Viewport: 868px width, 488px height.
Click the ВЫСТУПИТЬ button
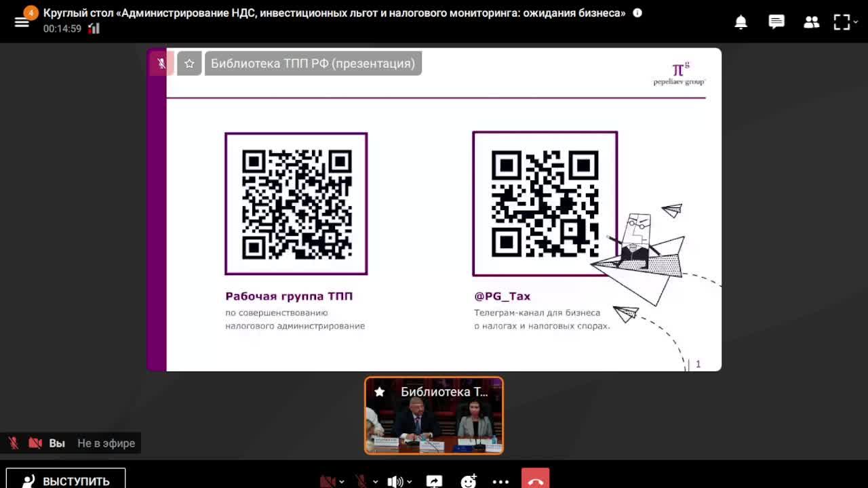[x=66, y=479]
